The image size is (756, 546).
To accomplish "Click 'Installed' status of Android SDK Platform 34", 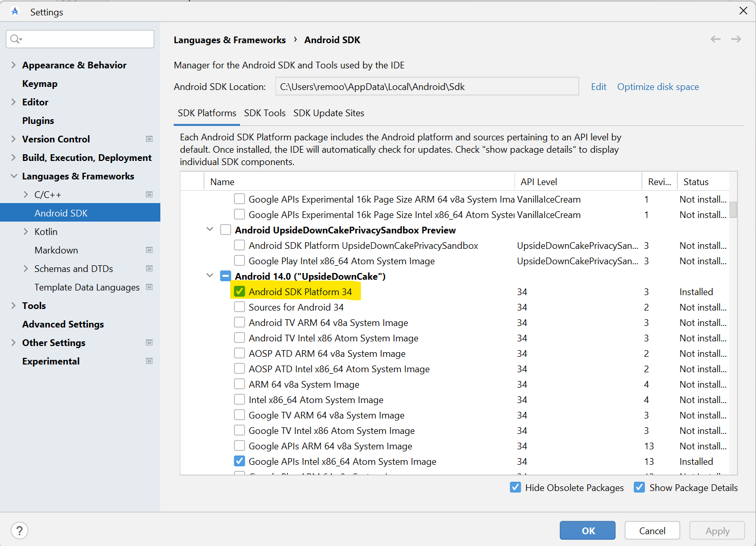I will 696,292.
